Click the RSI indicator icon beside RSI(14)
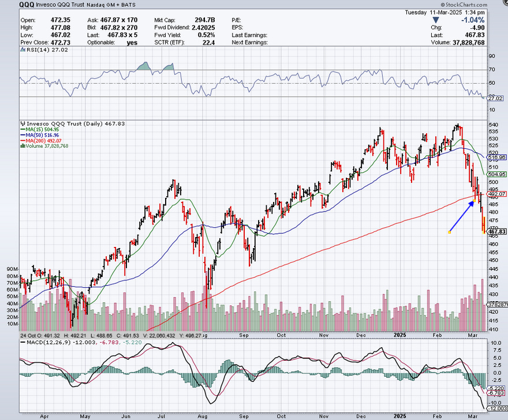This screenshot has width=508, height=420. (x=23, y=50)
